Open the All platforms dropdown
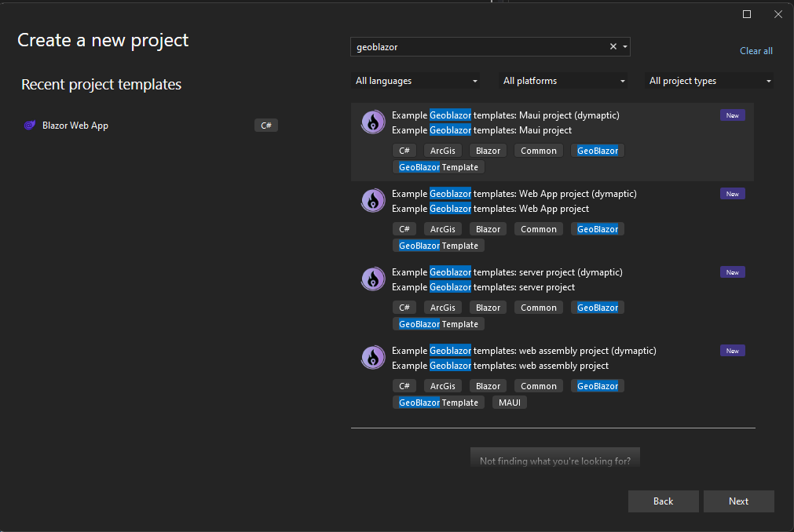The width and height of the screenshot is (794, 532). point(562,80)
